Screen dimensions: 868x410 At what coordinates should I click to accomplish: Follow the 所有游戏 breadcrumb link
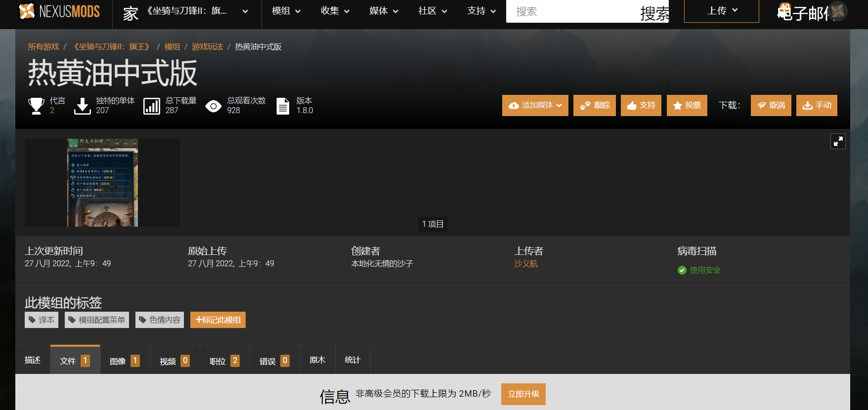click(x=43, y=46)
